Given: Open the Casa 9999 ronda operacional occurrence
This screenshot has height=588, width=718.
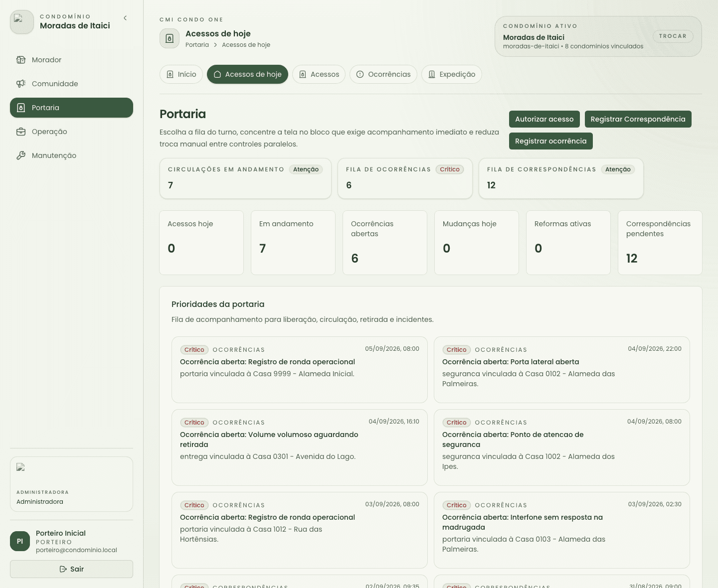Looking at the screenshot, I should (300, 370).
